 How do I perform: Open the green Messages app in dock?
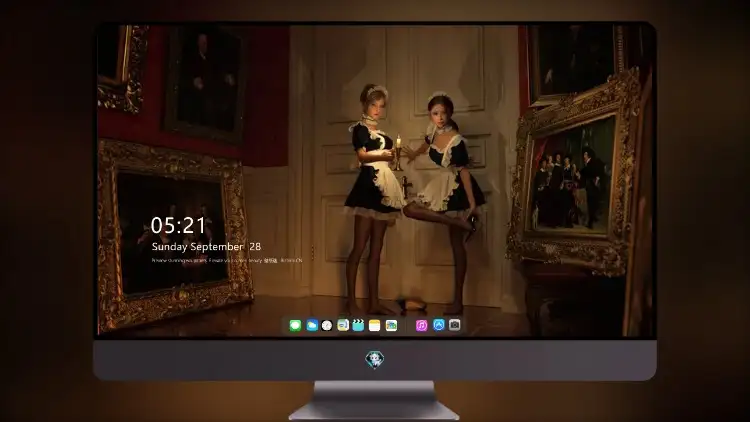(x=295, y=326)
